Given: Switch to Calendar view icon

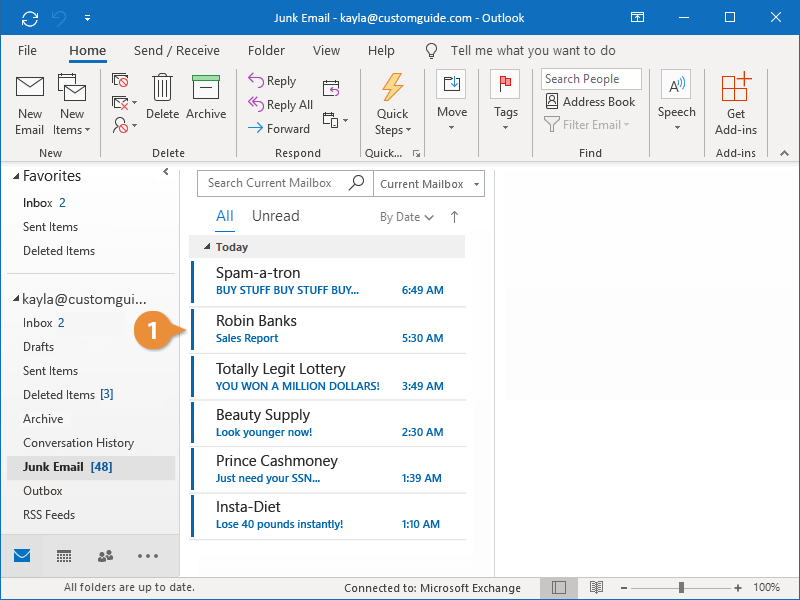Looking at the screenshot, I should [64, 556].
